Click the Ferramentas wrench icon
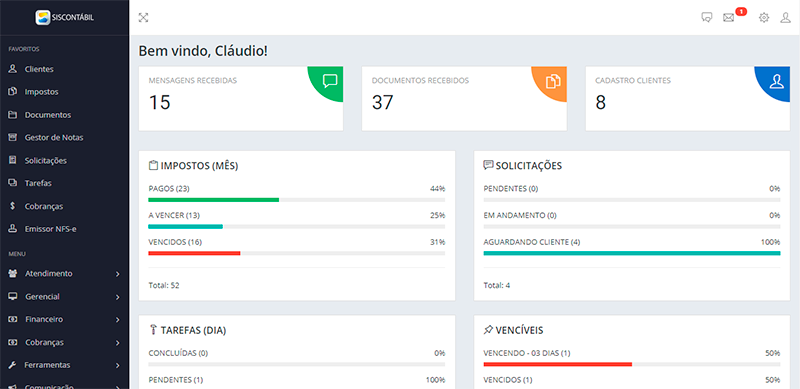Viewport: 800px width, 389px height. coord(13,365)
